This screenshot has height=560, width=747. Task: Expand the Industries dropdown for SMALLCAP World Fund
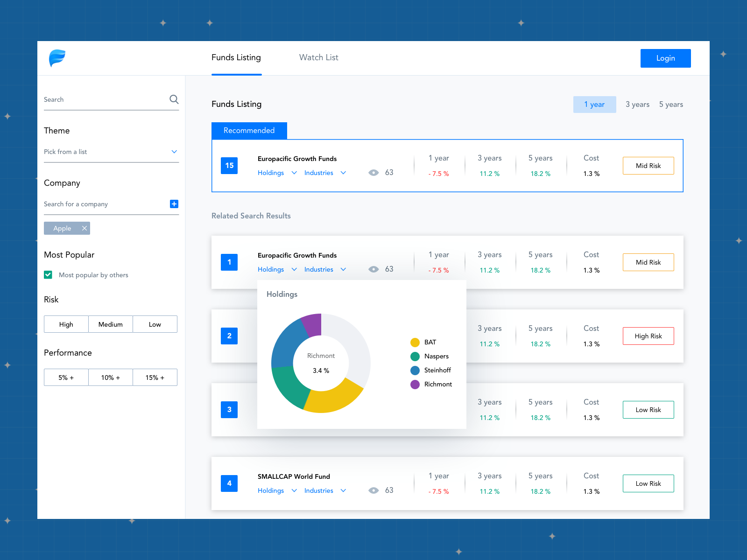[x=325, y=490]
